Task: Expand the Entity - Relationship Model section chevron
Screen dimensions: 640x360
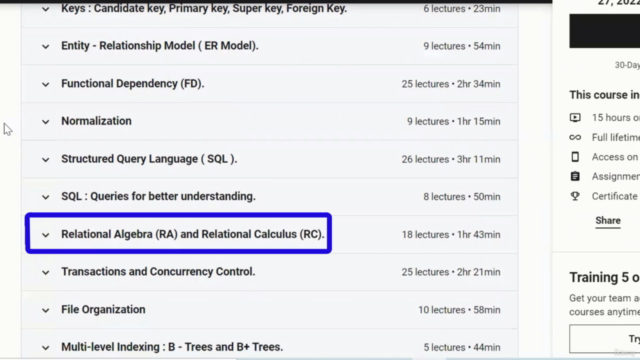Action: click(45, 47)
